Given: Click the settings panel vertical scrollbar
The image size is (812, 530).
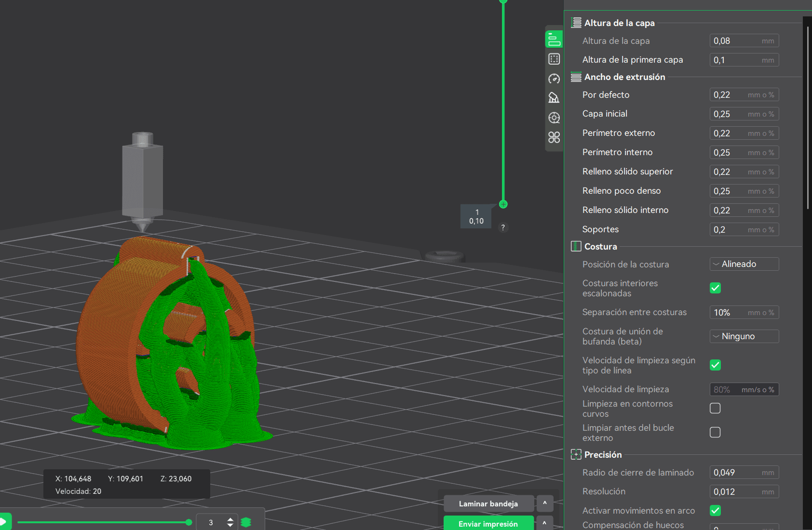Looking at the screenshot, I should (808, 118).
